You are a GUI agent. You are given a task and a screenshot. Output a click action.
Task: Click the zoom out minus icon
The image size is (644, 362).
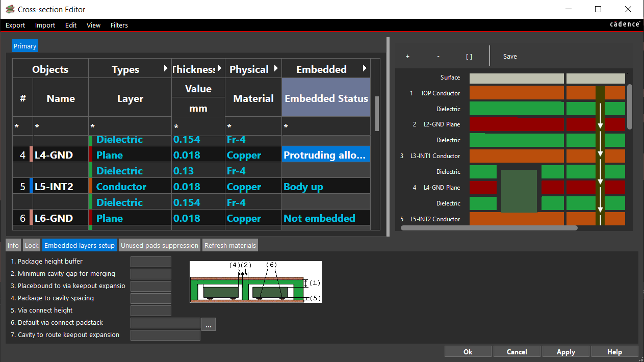point(438,57)
